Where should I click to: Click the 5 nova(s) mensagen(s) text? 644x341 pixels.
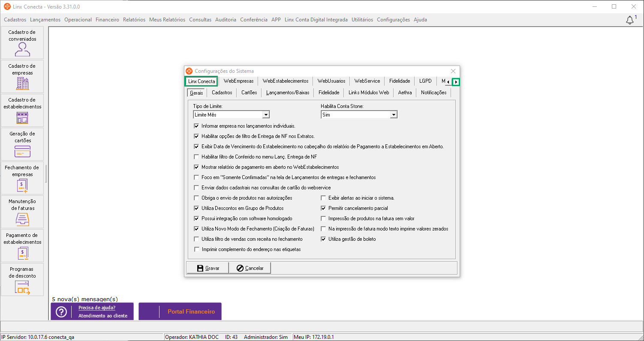click(85, 299)
